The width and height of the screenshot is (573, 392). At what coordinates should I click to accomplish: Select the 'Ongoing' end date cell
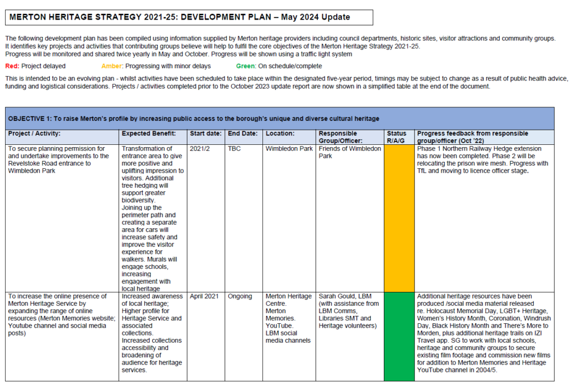tap(240, 296)
